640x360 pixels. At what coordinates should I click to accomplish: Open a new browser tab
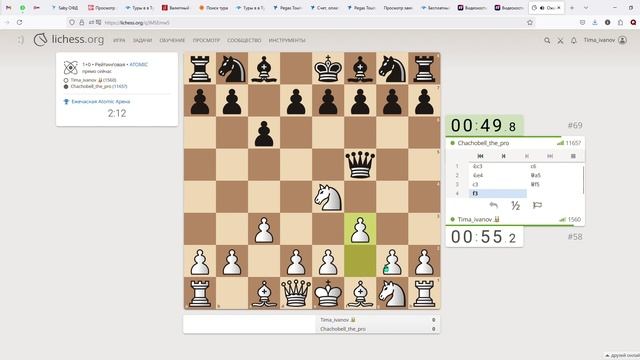pyautogui.click(x=572, y=8)
